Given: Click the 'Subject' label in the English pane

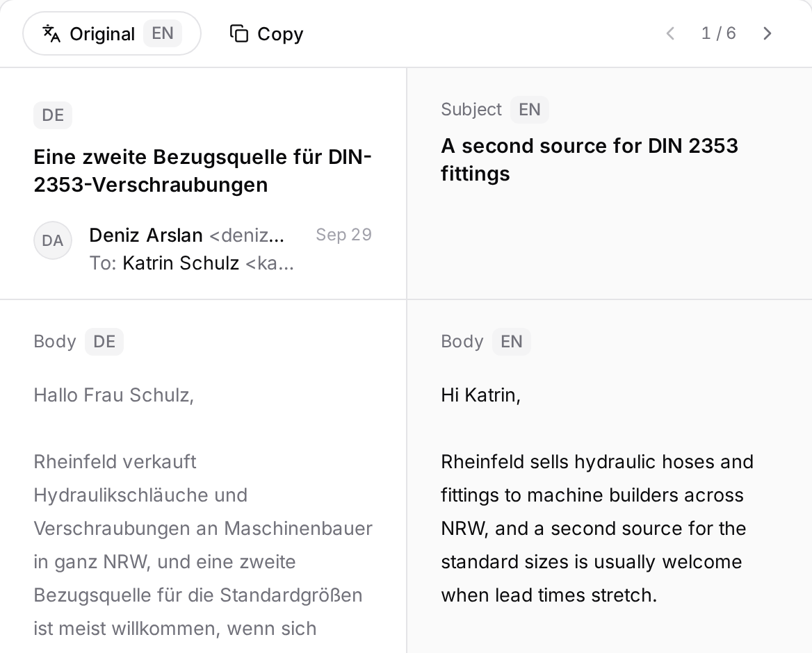Looking at the screenshot, I should tap(471, 110).
